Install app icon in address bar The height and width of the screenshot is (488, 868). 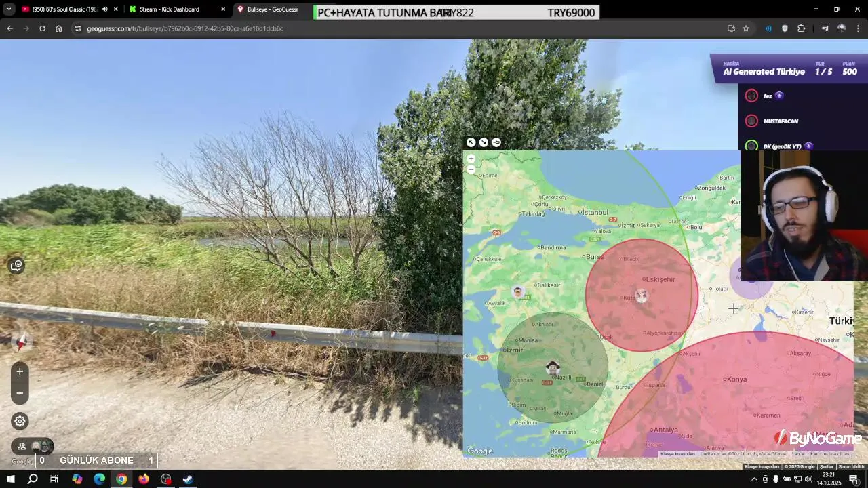731,28
